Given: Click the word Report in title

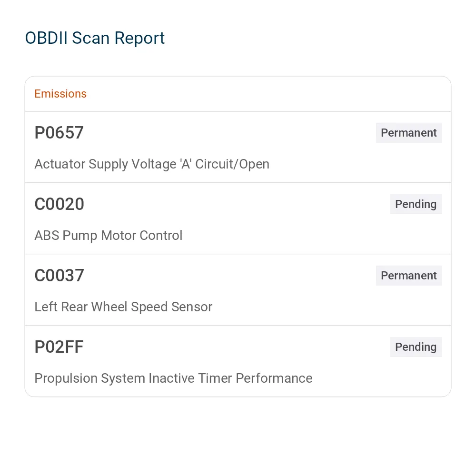Looking at the screenshot, I should coord(139,38).
